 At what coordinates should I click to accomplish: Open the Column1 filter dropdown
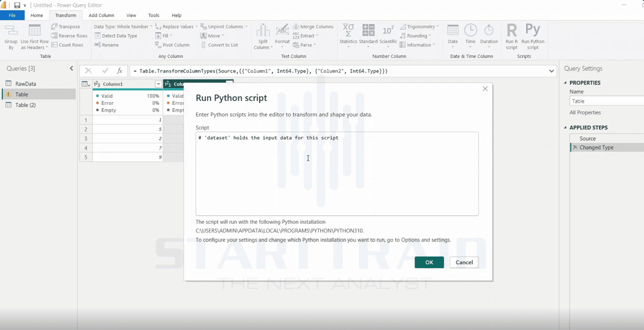coord(158,84)
